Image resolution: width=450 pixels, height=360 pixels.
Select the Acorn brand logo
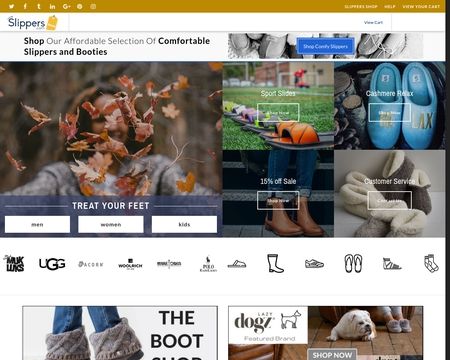click(x=91, y=264)
